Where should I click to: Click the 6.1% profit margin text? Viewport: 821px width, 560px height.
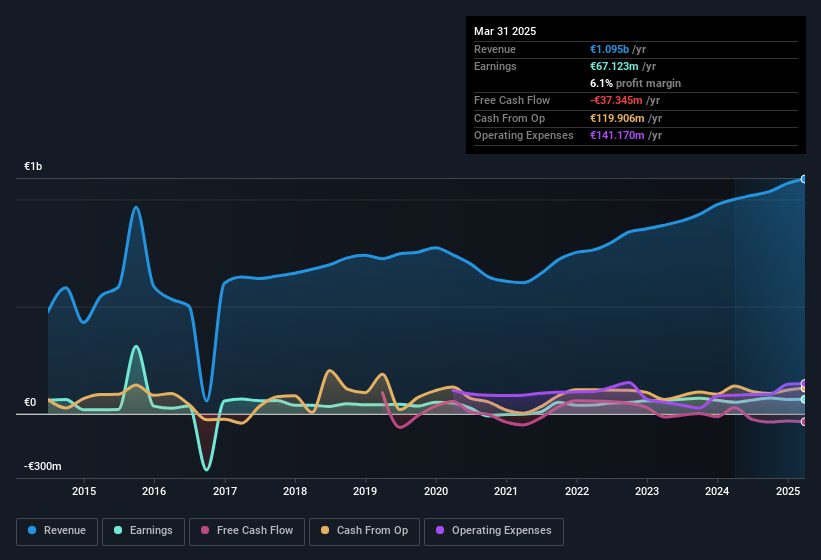pyautogui.click(x=636, y=83)
